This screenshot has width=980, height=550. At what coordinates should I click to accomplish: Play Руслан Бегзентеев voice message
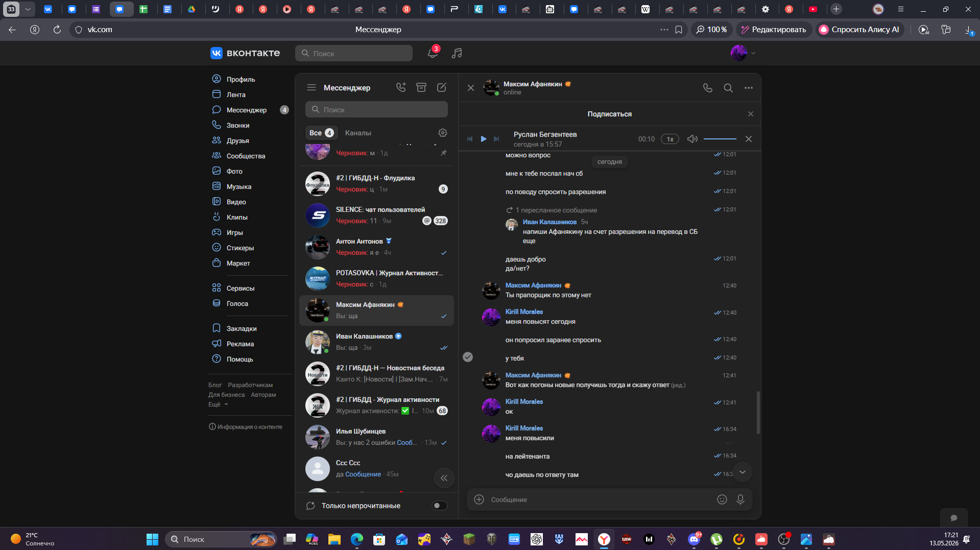pyautogui.click(x=484, y=139)
